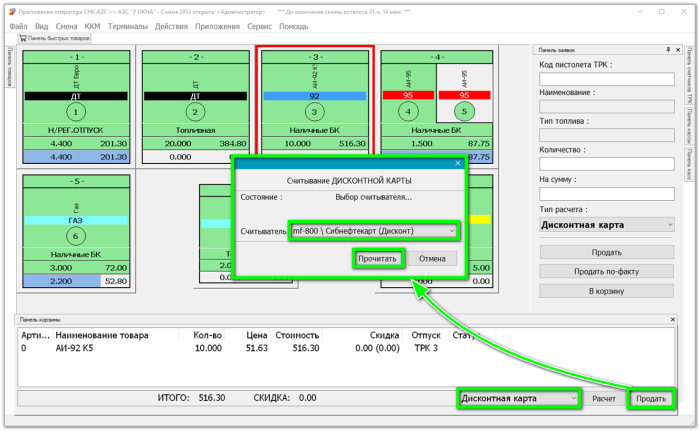Click the black ДТ fuel bar on pump 1

76,96
